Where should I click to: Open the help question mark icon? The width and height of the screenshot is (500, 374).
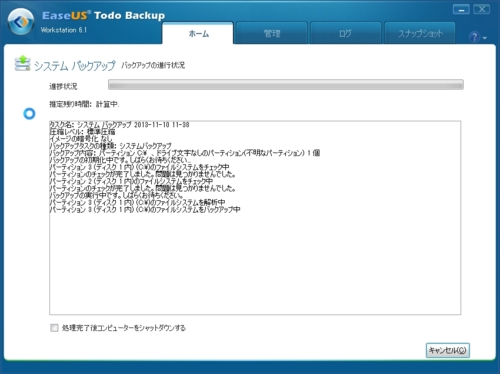[474, 37]
